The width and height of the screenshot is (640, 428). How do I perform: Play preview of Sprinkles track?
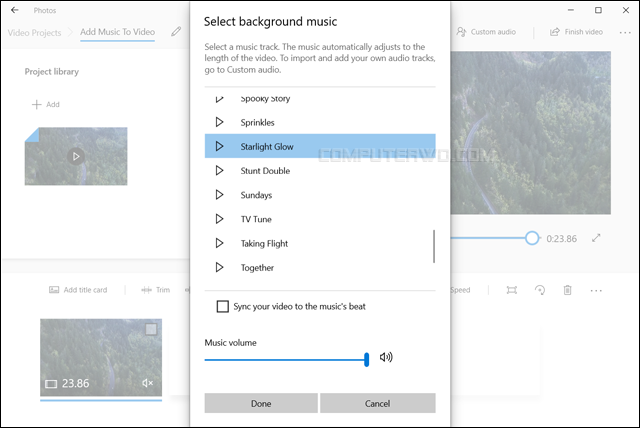point(220,122)
